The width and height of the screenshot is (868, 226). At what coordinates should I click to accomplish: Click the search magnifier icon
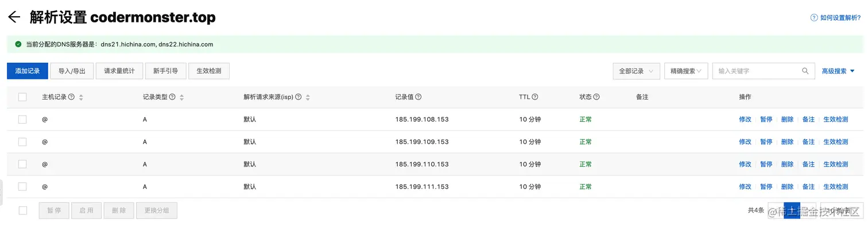(x=805, y=71)
